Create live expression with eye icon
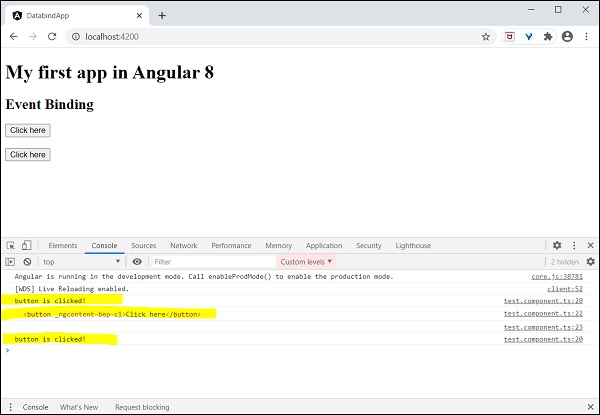This screenshot has width=600, height=415. point(137,262)
